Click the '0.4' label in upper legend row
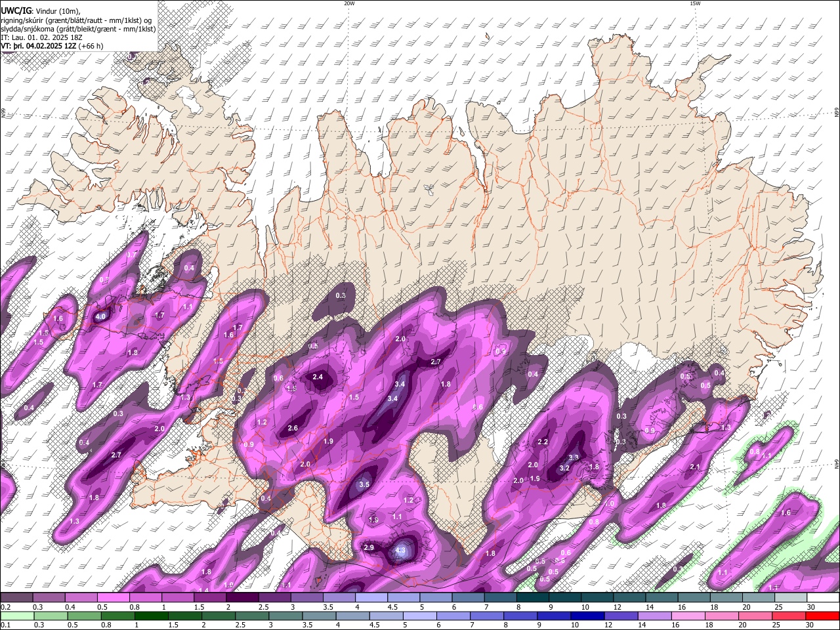This screenshot has width=840, height=630. pyautogui.click(x=71, y=607)
